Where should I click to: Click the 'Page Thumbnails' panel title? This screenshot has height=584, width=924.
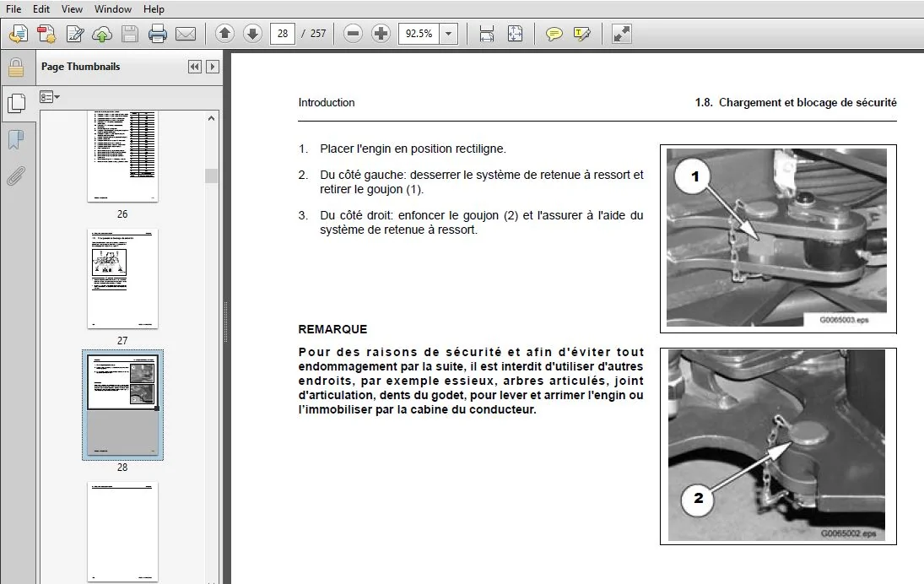click(x=81, y=67)
